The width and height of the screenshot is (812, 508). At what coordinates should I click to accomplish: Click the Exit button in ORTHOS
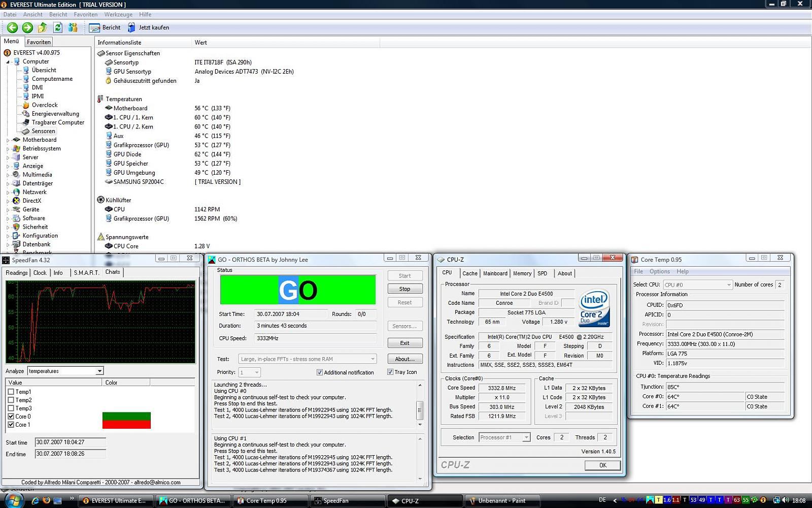coord(404,343)
